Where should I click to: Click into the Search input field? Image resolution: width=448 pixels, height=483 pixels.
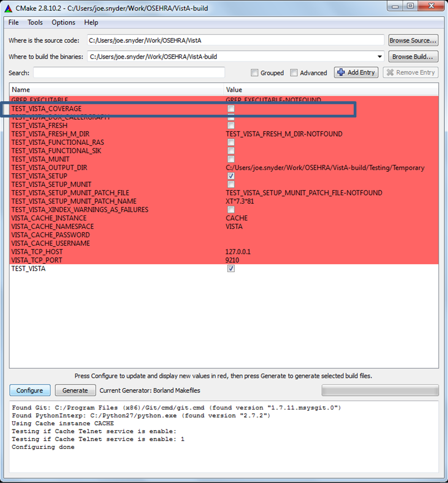coord(129,72)
